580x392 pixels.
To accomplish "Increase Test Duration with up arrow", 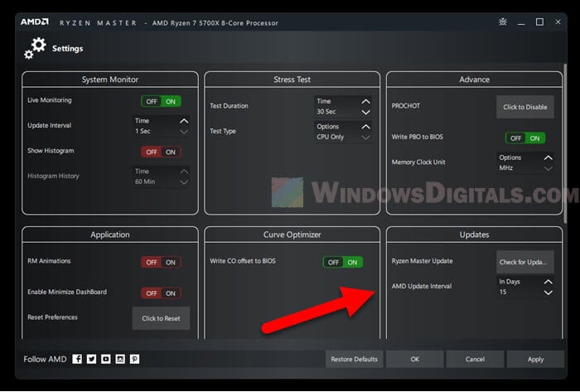I will pyautogui.click(x=366, y=101).
